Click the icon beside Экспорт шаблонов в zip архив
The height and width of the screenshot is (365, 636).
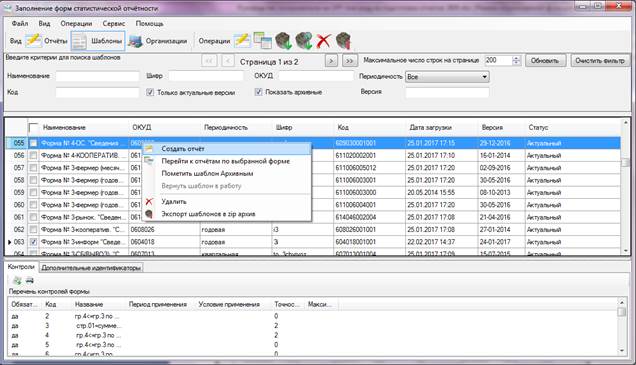[x=149, y=214]
